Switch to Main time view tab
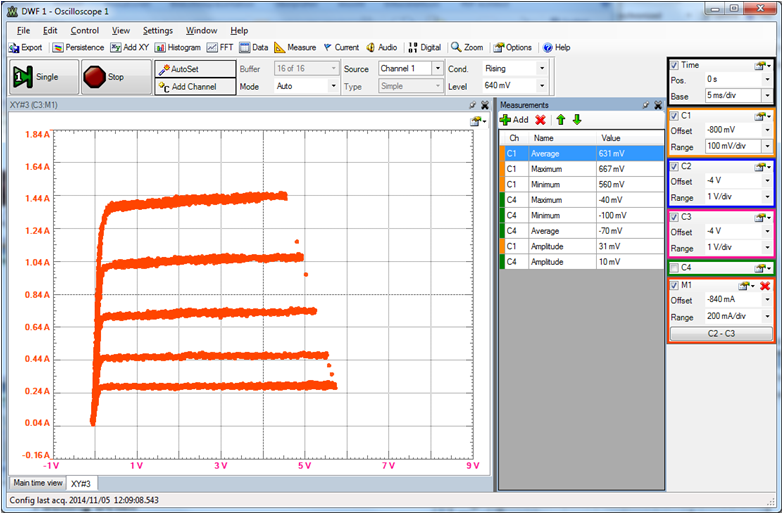 (35, 484)
